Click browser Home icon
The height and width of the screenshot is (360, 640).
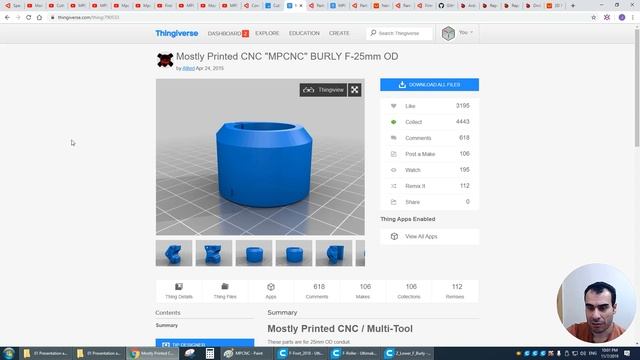point(39,18)
